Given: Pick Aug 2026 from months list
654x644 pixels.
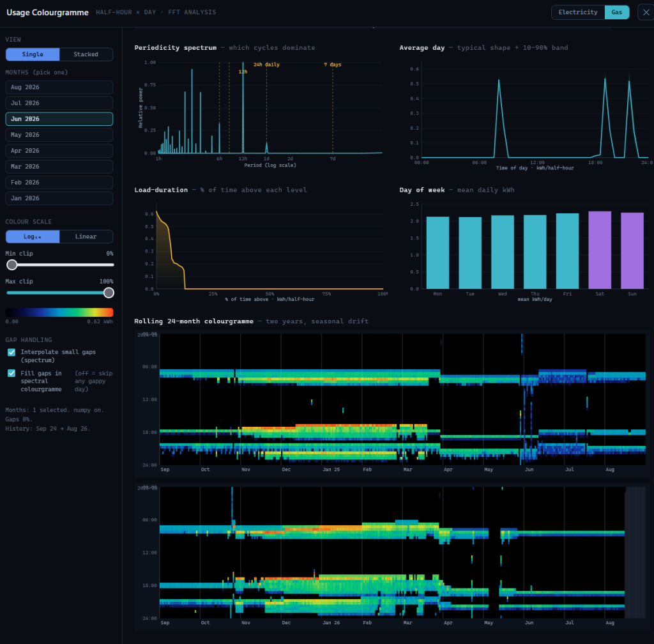Looking at the screenshot, I should [59, 87].
